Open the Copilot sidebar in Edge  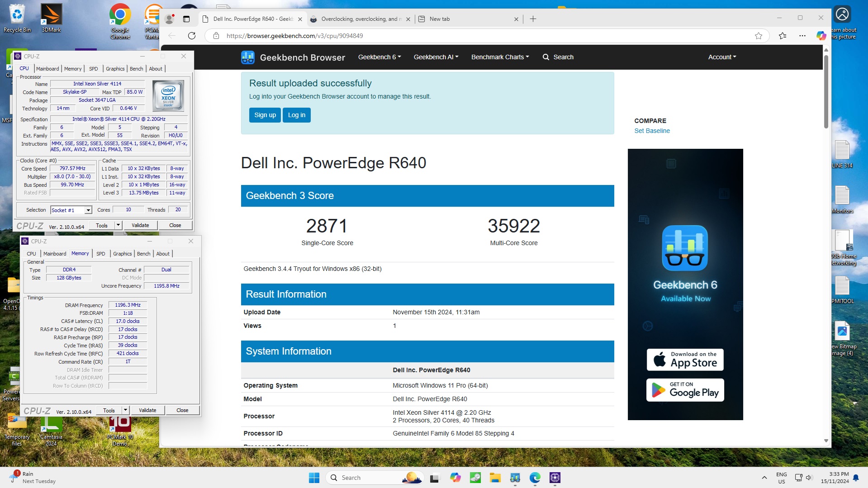point(821,36)
